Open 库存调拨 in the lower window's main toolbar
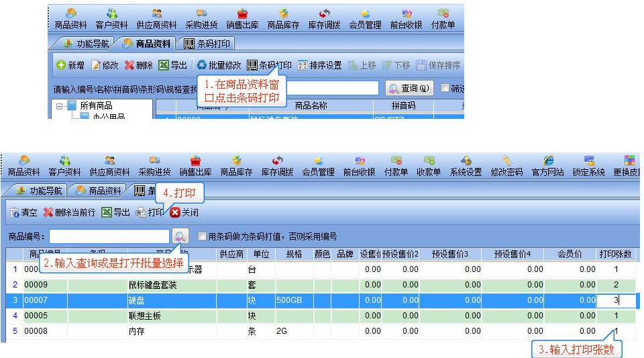 click(277, 166)
